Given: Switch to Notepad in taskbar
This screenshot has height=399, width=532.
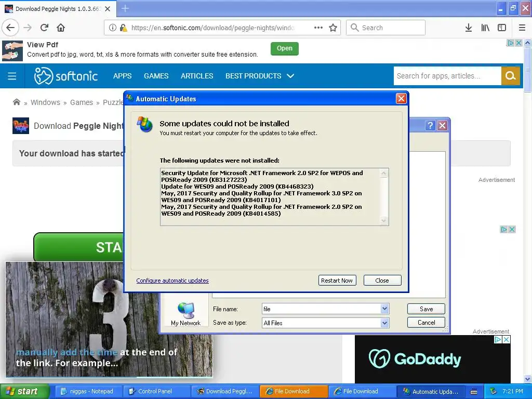Looking at the screenshot, I should click(x=87, y=391).
